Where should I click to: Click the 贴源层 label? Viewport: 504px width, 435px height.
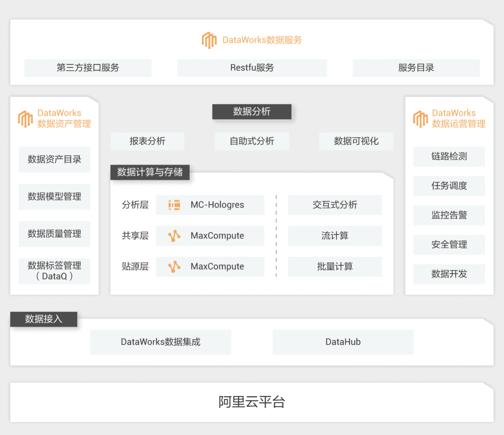[135, 267]
